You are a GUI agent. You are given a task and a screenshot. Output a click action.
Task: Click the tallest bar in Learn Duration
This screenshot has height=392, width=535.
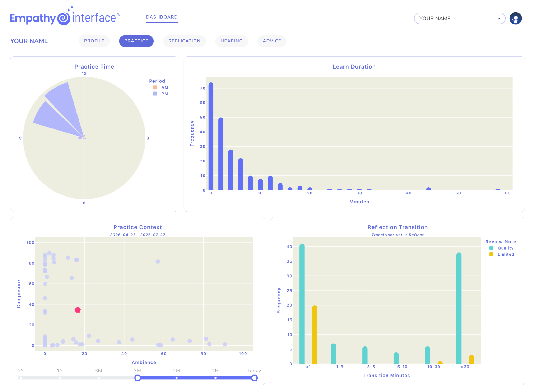click(211, 136)
